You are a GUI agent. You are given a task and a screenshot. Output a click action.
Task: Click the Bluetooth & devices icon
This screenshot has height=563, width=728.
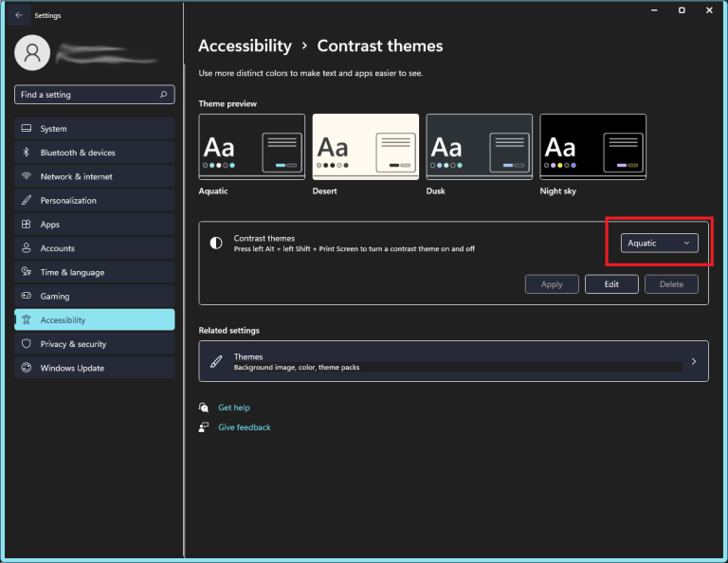click(27, 153)
